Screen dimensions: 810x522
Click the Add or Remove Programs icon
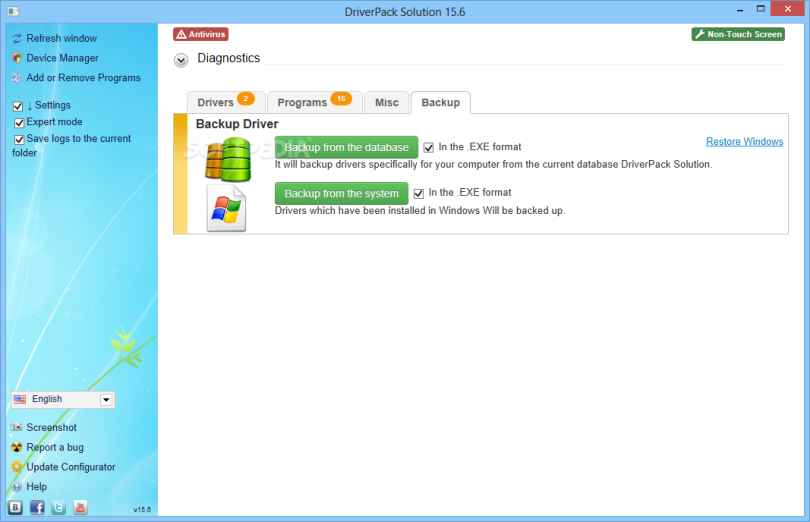17,78
